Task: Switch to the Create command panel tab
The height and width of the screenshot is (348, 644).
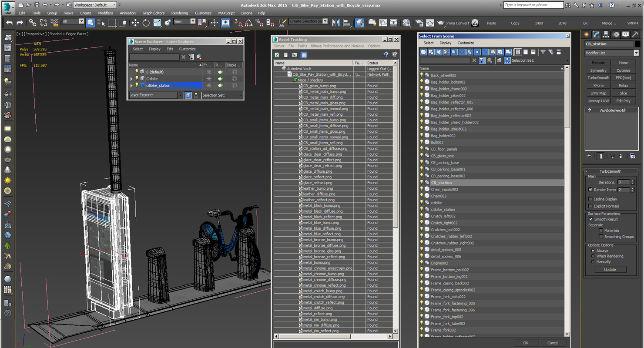Action: click(587, 34)
